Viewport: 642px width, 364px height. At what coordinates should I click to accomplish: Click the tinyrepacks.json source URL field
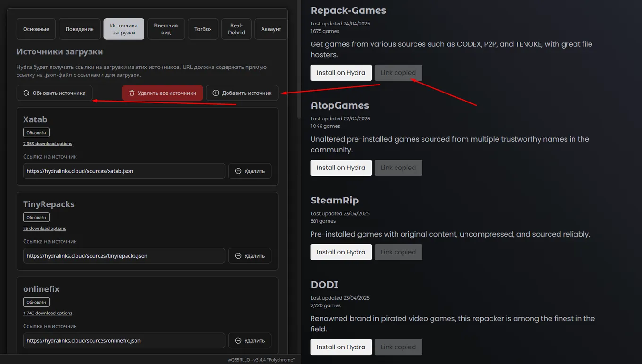(124, 256)
